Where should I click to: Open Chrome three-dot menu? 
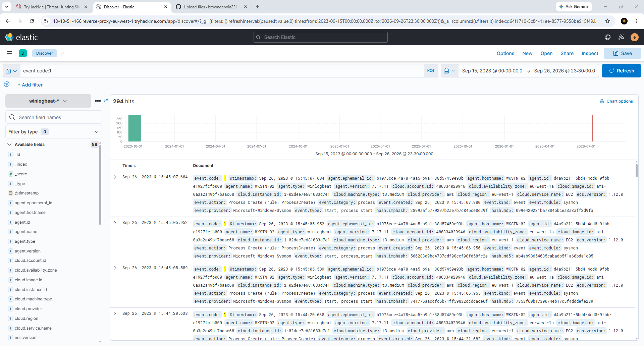[x=636, y=21]
